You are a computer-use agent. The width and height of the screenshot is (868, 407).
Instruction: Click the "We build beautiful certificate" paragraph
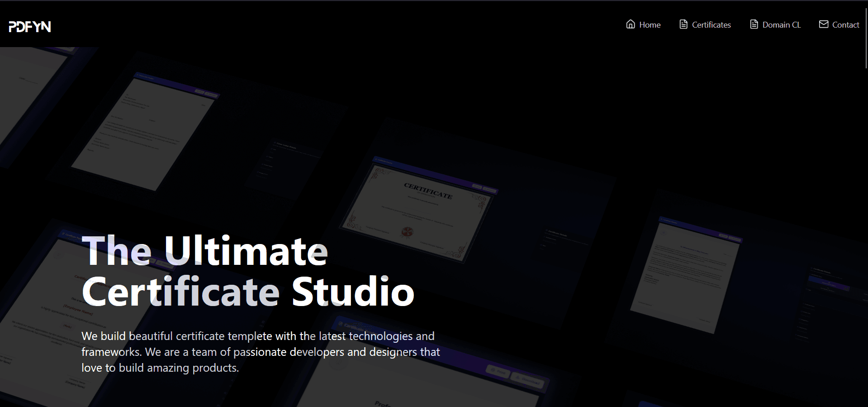pyautogui.click(x=261, y=352)
